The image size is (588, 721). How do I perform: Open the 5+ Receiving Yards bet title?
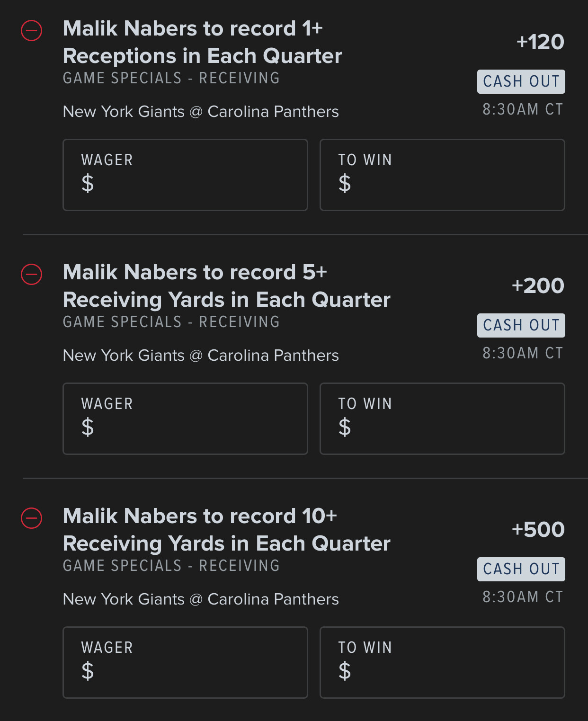tap(226, 286)
